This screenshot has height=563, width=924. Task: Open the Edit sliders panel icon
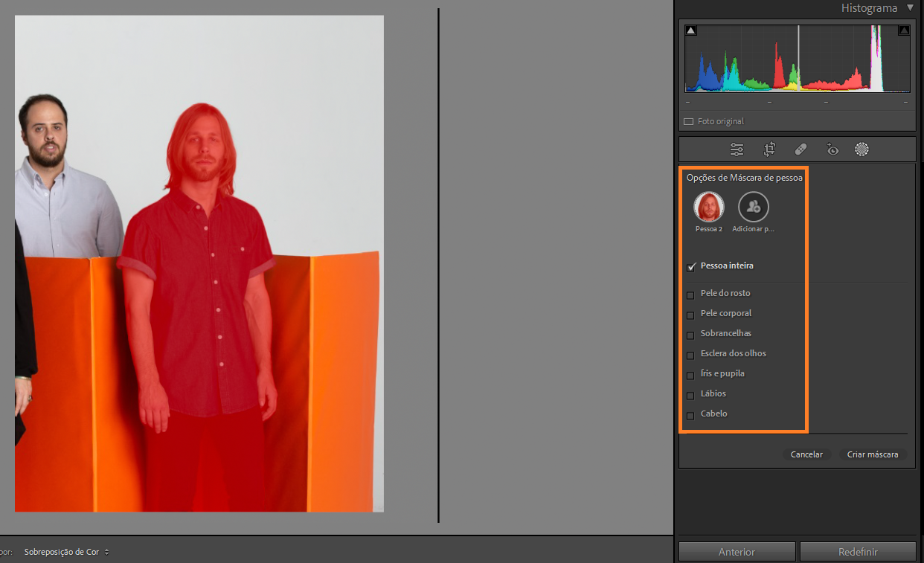(x=737, y=149)
